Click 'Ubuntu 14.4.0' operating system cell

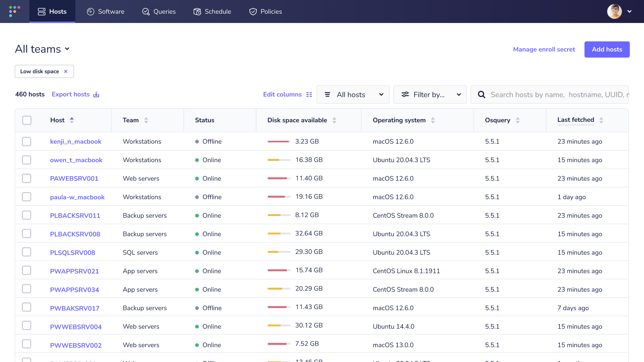click(393, 327)
